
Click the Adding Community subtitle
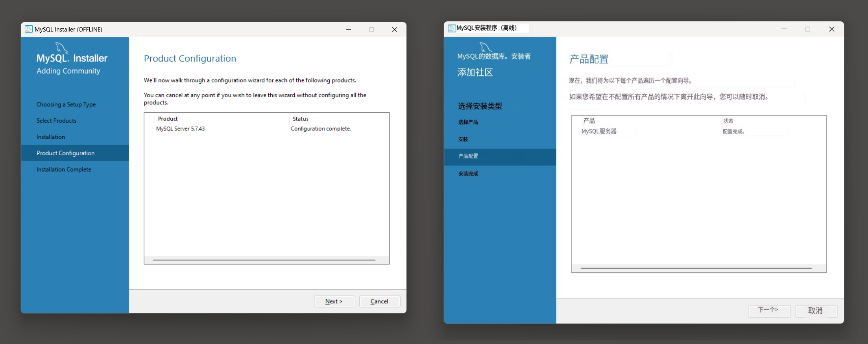click(68, 71)
